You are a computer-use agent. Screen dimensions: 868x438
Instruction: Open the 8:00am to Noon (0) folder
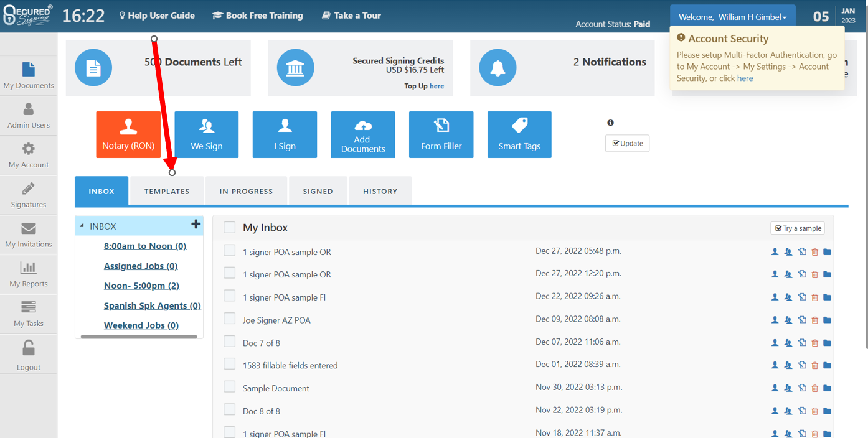pyautogui.click(x=145, y=246)
